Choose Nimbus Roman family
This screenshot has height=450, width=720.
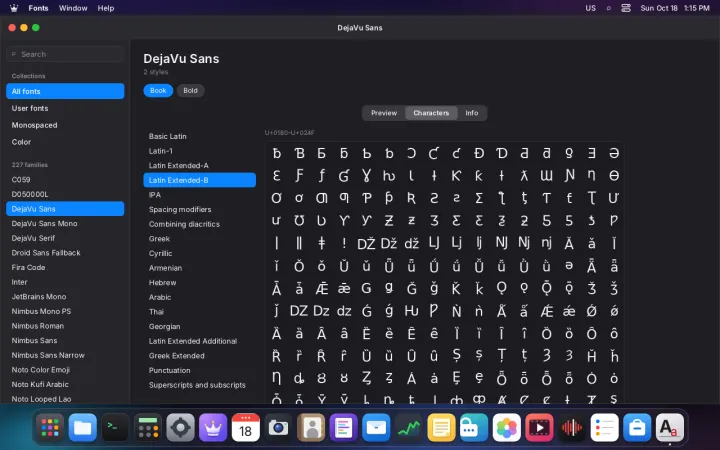pos(65,326)
